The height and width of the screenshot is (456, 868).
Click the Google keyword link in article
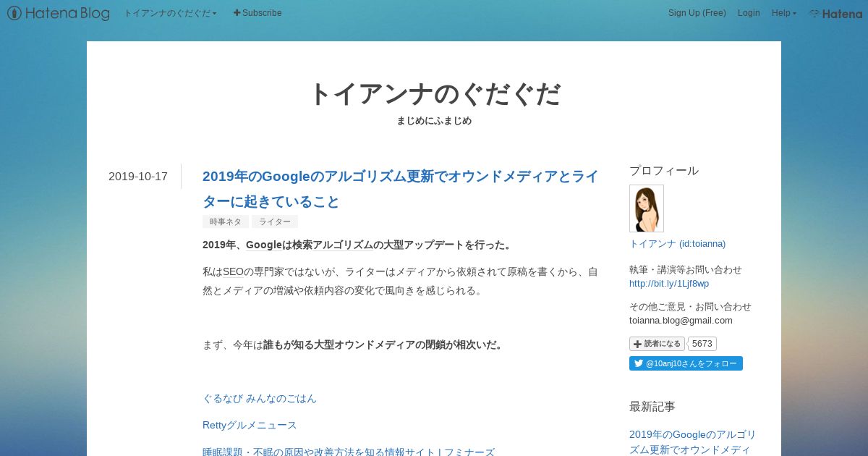pos(263,245)
